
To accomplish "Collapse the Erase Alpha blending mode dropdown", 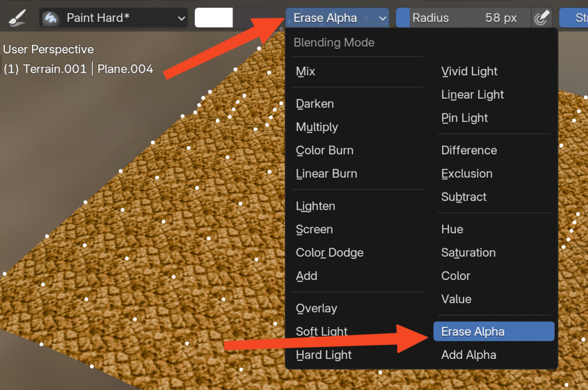I will (337, 18).
